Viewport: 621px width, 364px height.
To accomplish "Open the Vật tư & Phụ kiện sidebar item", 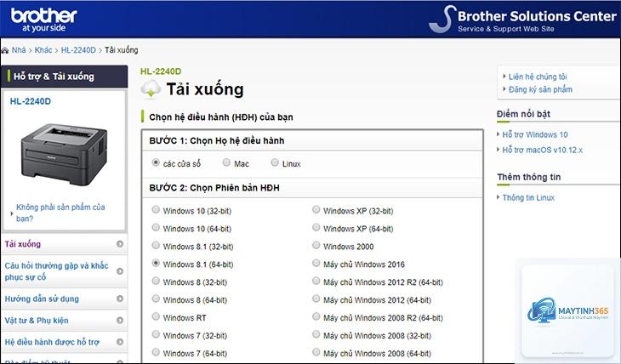I will pos(65,320).
